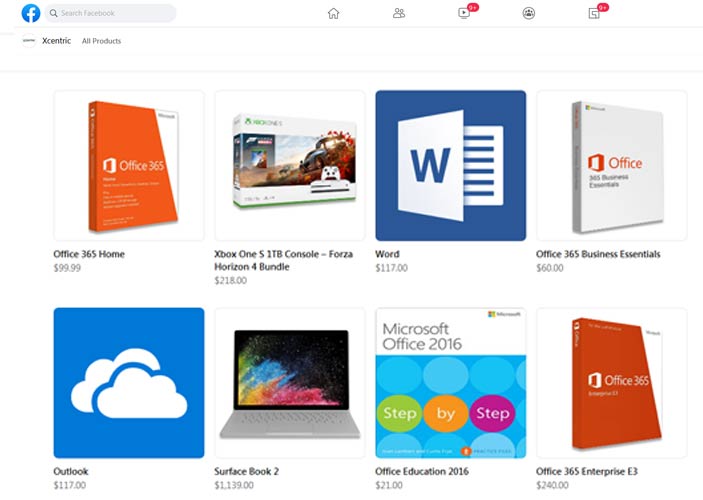Click the Facebook logo icon
Screen dimensions: 703x500
[30, 13]
